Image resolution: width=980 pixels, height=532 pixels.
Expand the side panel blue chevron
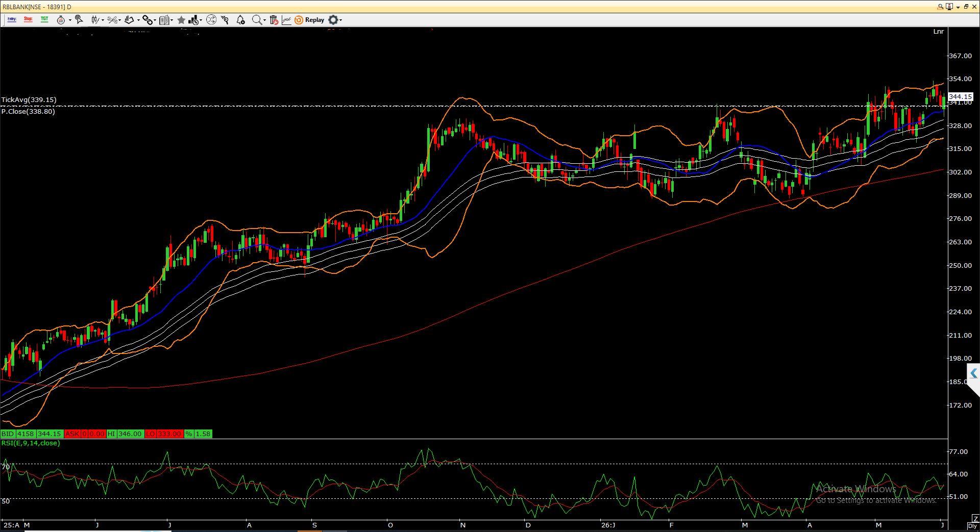coord(973,373)
